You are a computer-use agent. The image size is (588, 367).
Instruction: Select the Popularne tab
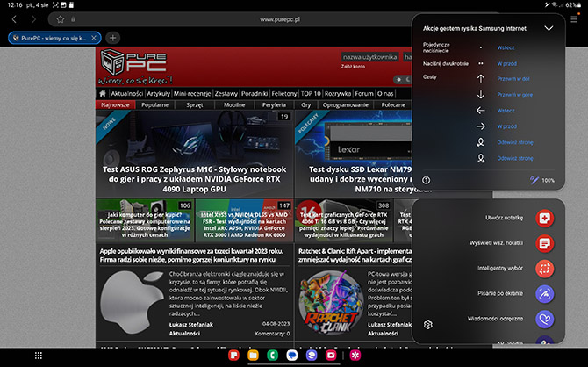154,105
